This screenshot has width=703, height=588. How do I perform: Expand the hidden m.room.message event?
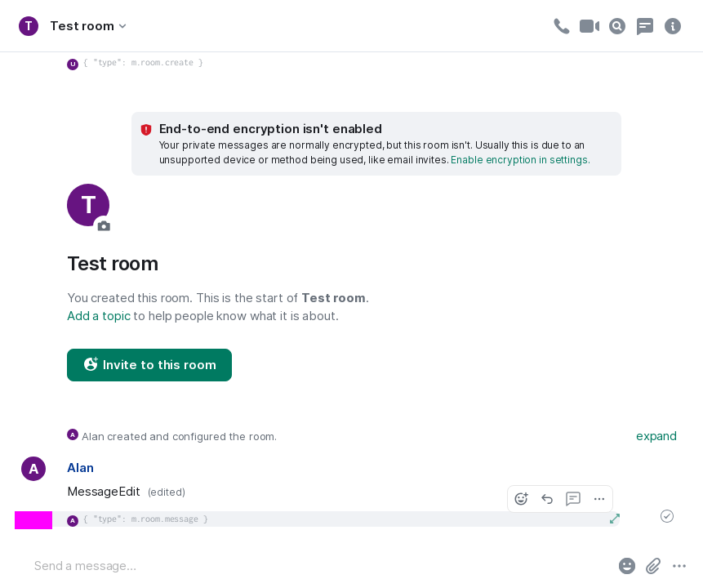(615, 519)
